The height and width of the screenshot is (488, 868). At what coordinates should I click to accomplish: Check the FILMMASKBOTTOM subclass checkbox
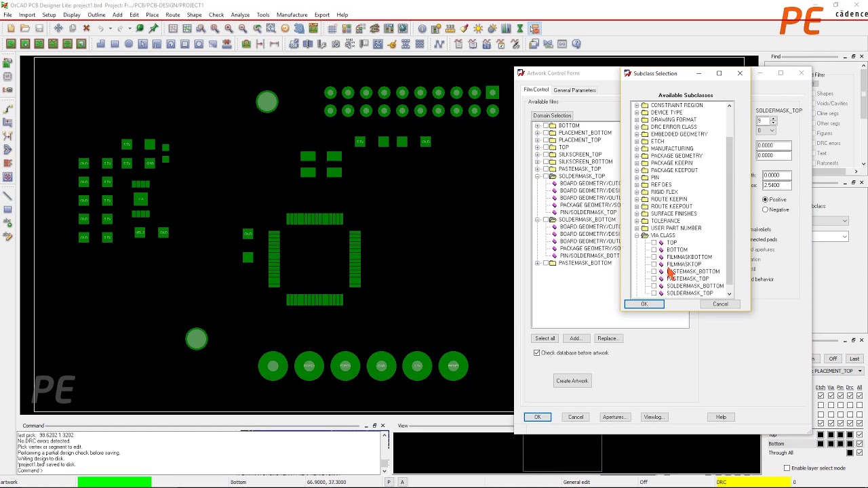point(654,257)
